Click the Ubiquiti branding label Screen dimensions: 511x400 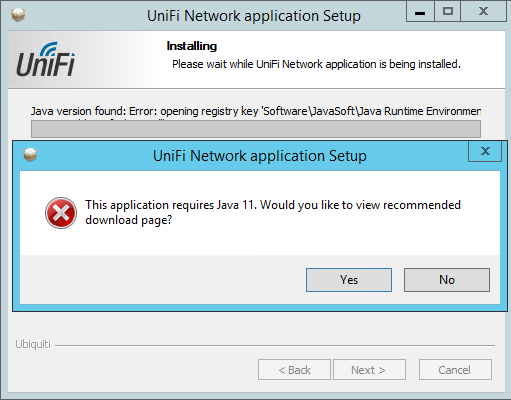click(33, 344)
